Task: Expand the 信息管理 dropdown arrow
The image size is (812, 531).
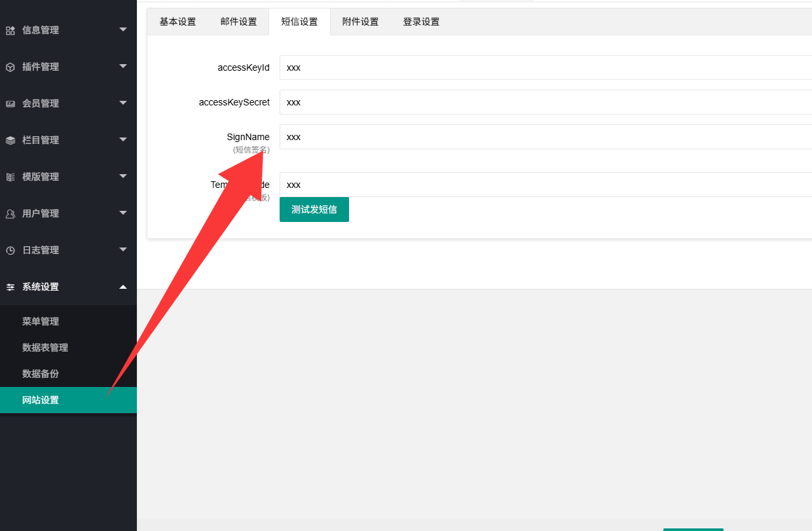Action: [x=123, y=29]
